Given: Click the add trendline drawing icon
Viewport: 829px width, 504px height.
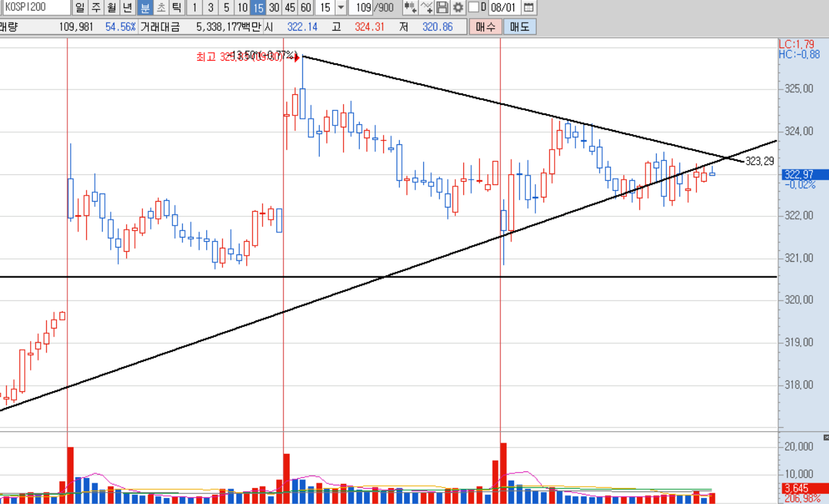Looking at the screenshot, I should 427,7.
